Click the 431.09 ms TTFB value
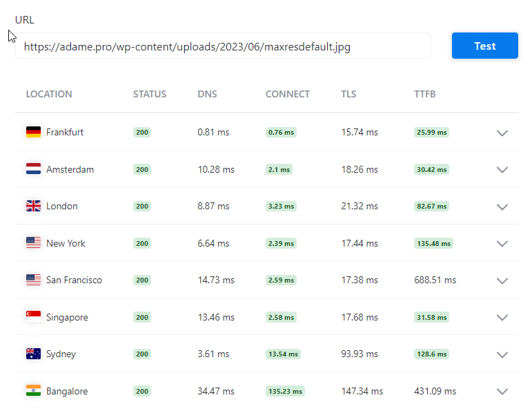This screenshot has width=532, height=420. point(435,391)
